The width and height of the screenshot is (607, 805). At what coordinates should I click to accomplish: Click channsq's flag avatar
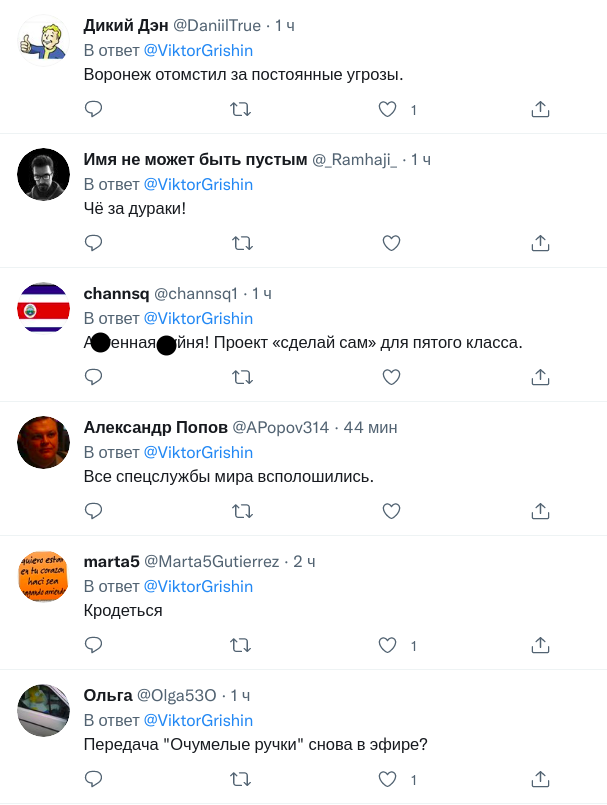pos(44,309)
